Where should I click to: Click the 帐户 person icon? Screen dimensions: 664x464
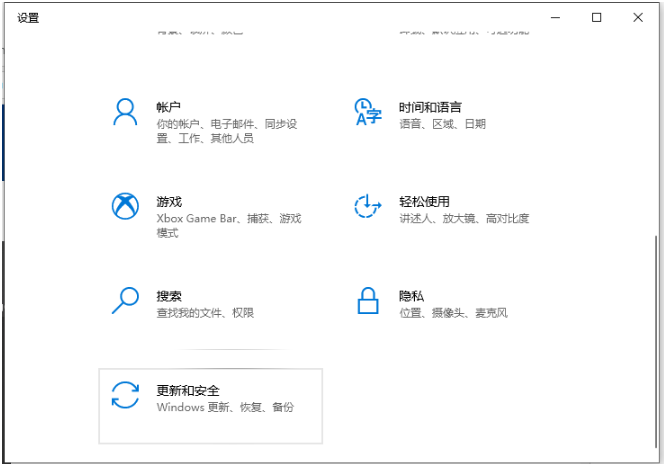125,112
